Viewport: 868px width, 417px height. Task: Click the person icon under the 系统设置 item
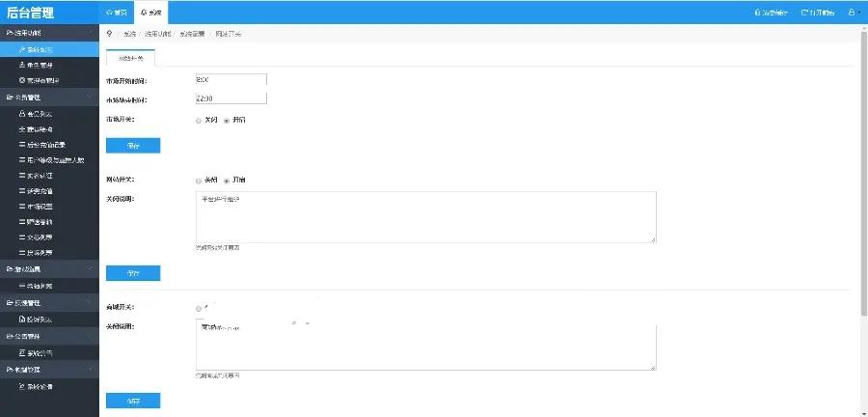22,66
